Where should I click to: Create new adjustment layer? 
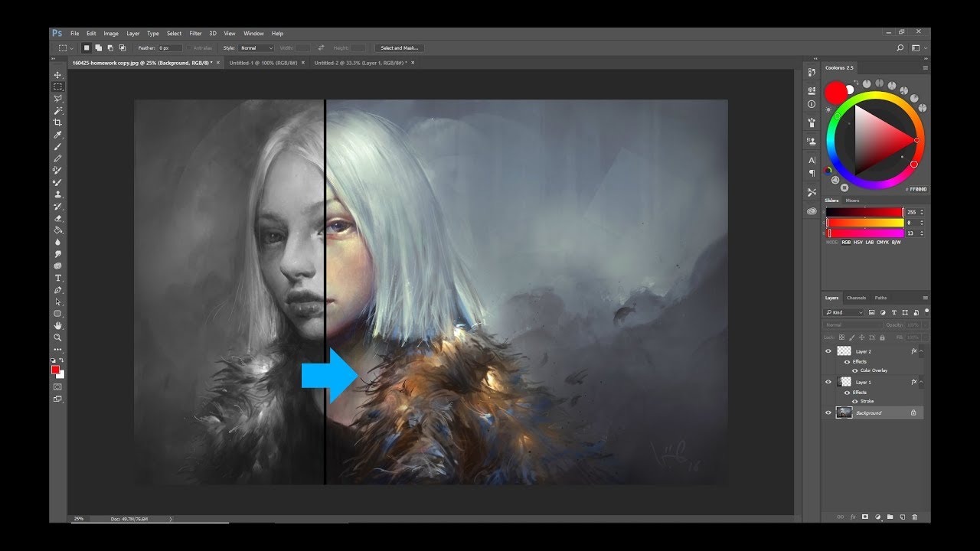click(x=877, y=517)
